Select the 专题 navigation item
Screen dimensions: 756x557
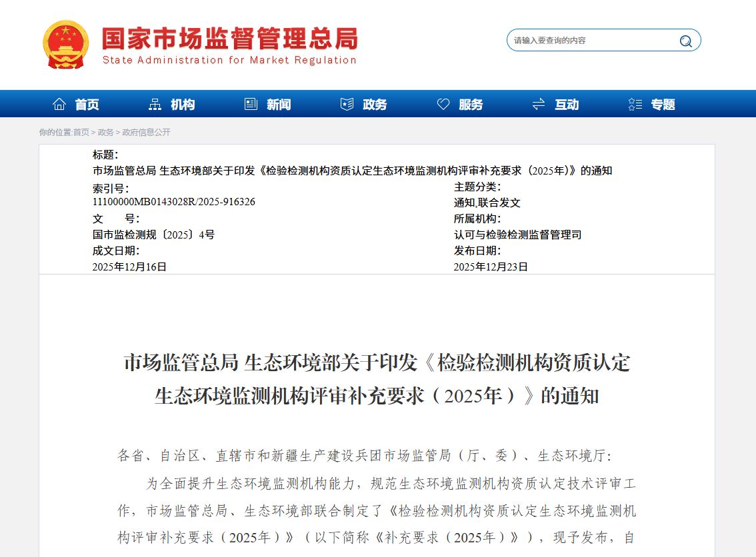tap(663, 105)
